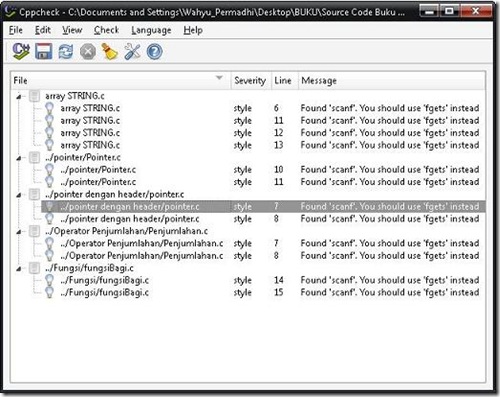Screen dimensions: 500x397
Task: Click lightbulb icon of Penjumlahan.c line 8
Action: click(49, 256)
